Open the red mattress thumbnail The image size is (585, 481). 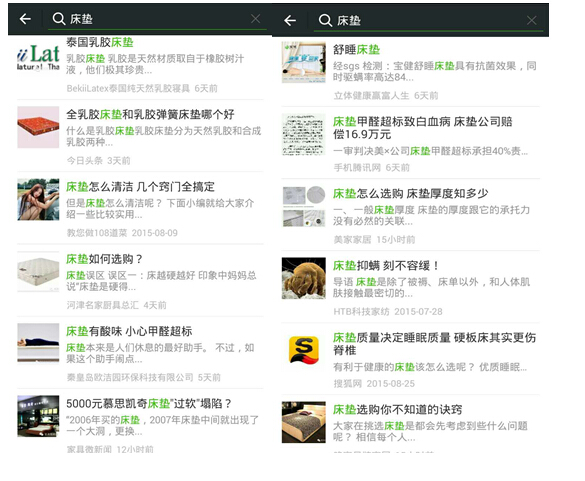(x=38, y=127)
